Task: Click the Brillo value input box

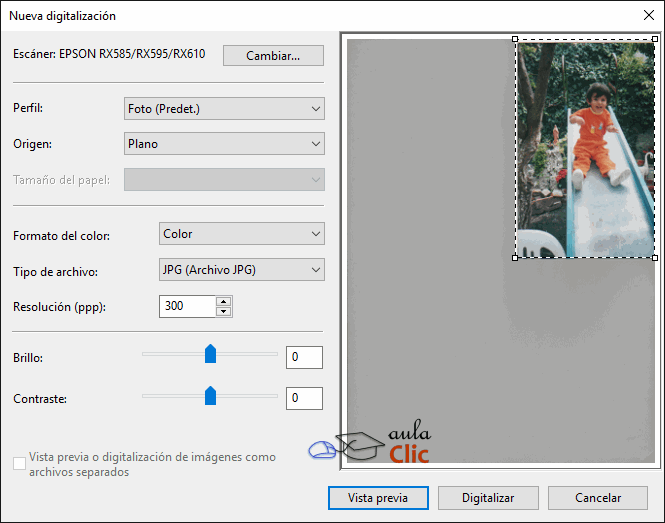Action: (x=304, y=357)
